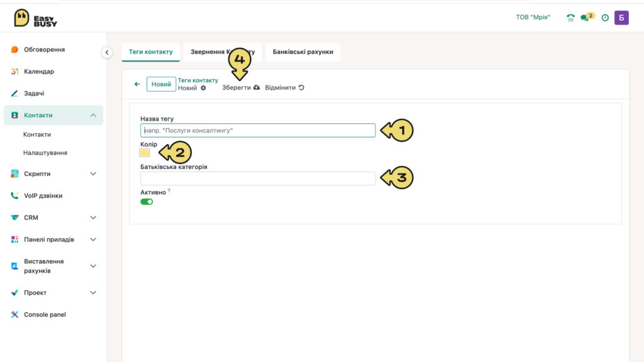Click the Теги контакту breadcrumb link

click(198, 80)
